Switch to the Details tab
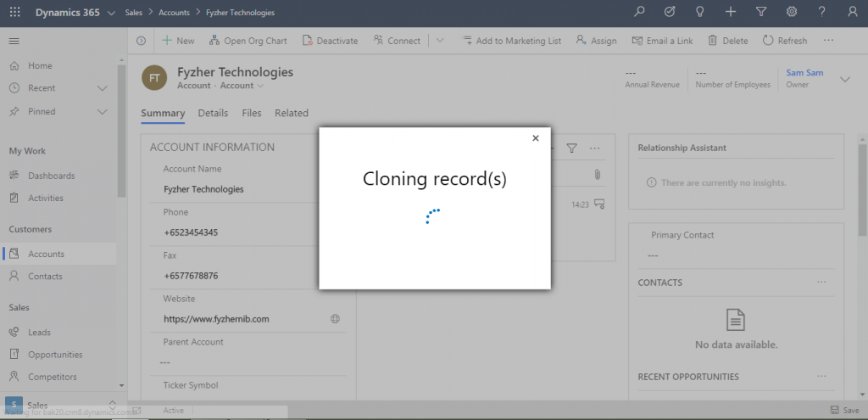868x420 pixels. click(x=213, y=113)
